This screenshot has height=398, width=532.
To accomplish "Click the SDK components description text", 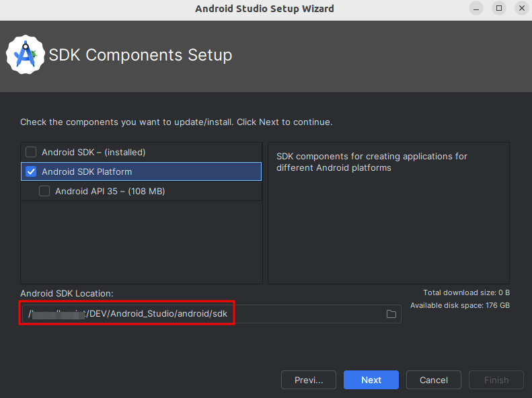I will 372,162.
